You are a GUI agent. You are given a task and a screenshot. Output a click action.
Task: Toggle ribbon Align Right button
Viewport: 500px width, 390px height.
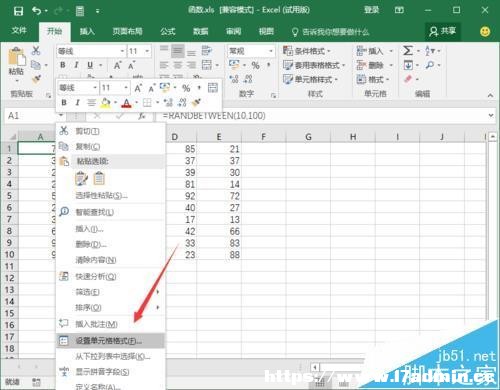point(191,65)
